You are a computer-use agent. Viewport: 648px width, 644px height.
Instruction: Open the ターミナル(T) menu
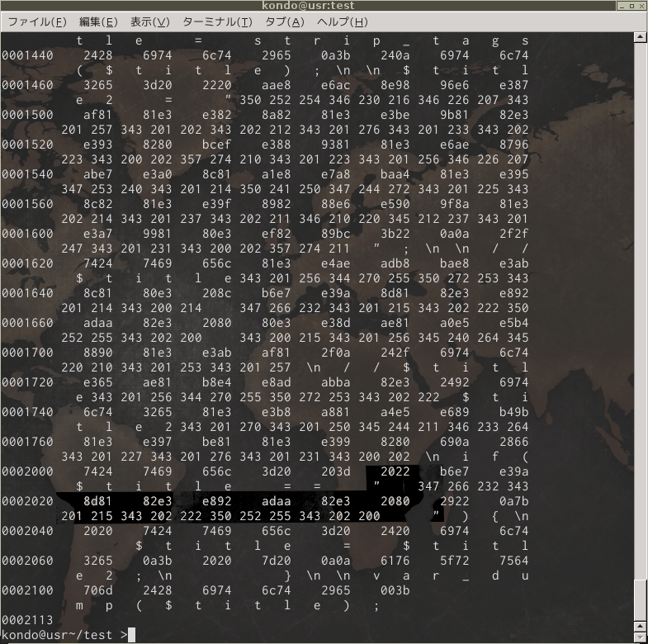[218, 21]
